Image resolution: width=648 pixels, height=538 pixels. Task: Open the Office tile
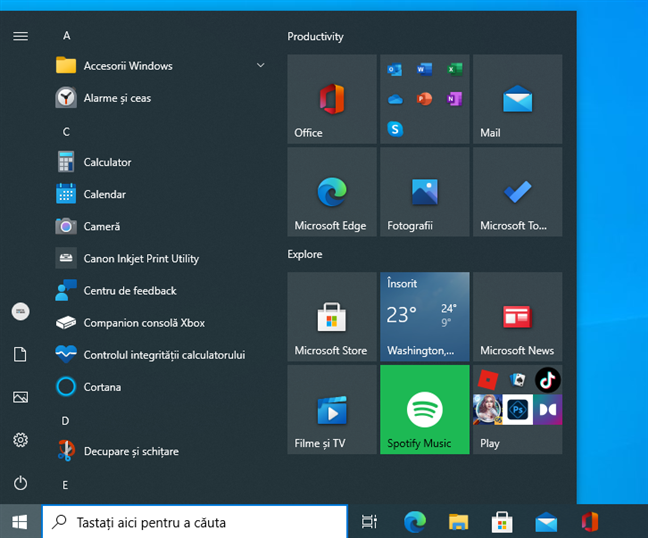click(x=331, y=99)
